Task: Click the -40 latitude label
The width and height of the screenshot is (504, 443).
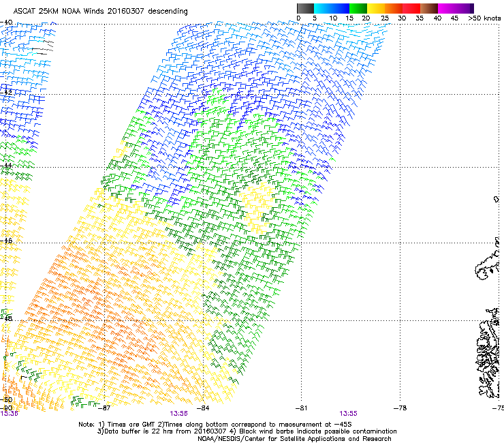Action: pyautogui.click(x=6, y=22)
